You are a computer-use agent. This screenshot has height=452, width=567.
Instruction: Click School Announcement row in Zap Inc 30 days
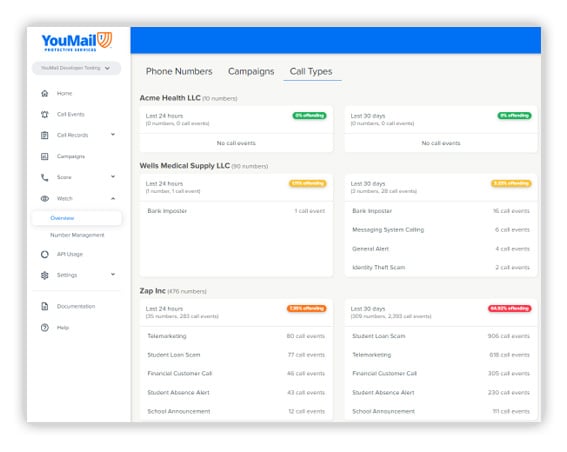pyautogui.click(x=441, y=412)
